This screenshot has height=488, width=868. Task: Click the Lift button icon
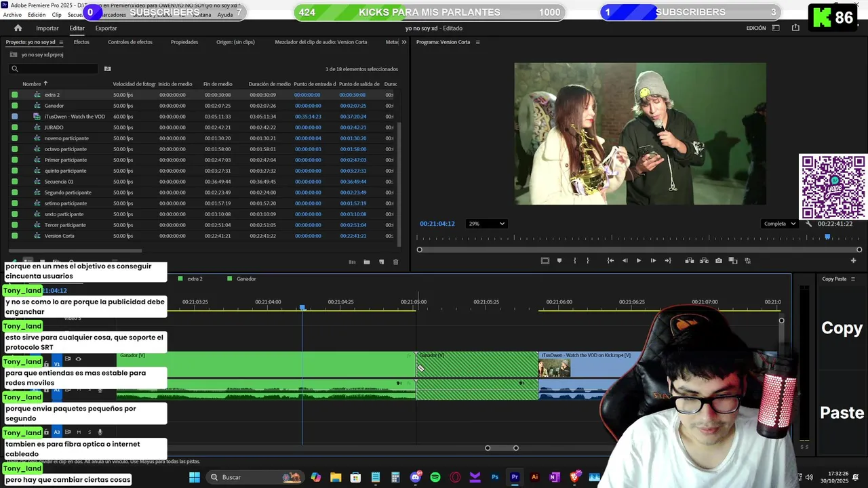[690, 260]
